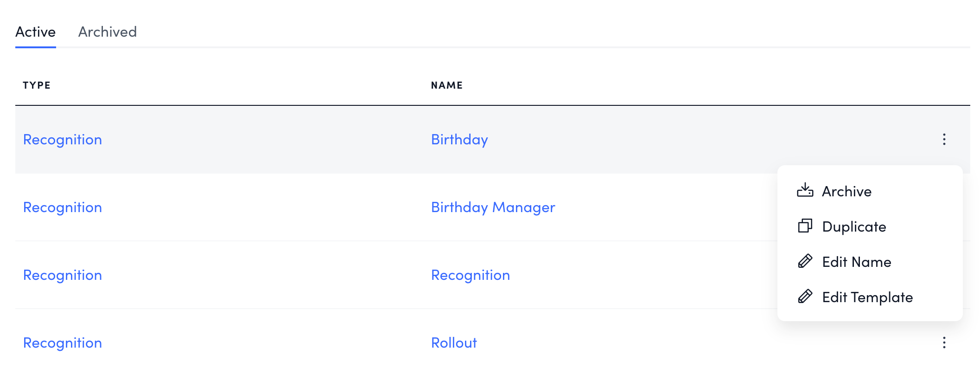Click Recognition type in Rollout row
This screenshot has height=375, width=980.
coord(63,343)
